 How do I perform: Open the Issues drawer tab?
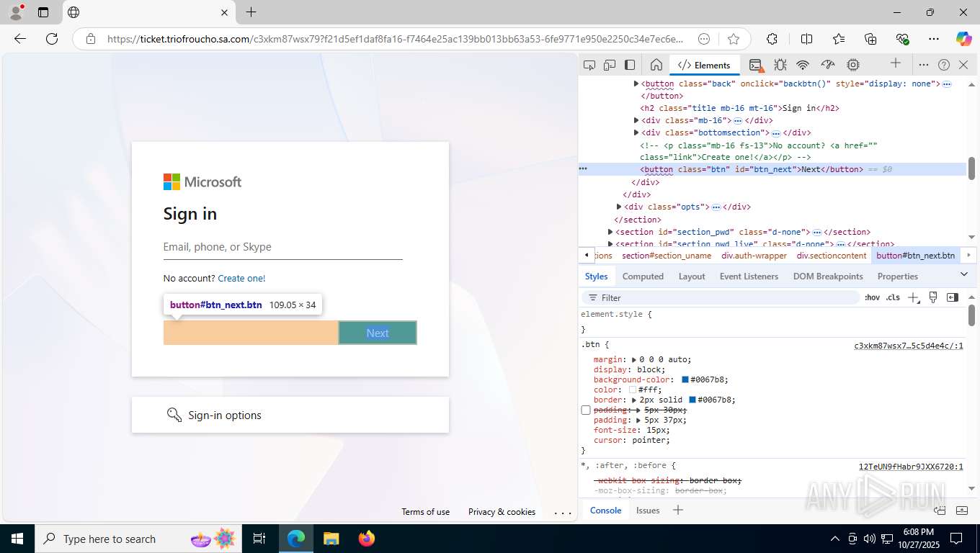tap(647, 510)
